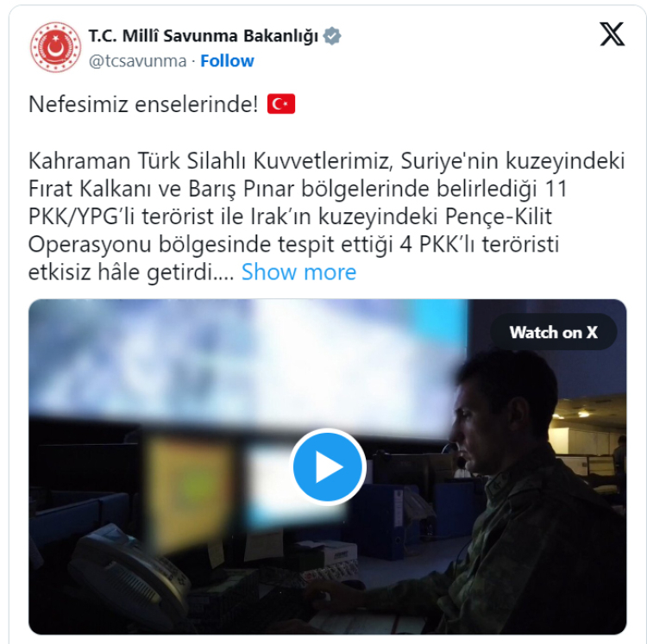Click the tweet line starting 'Kahraman Türk Silahlı'

coord(326,161)
